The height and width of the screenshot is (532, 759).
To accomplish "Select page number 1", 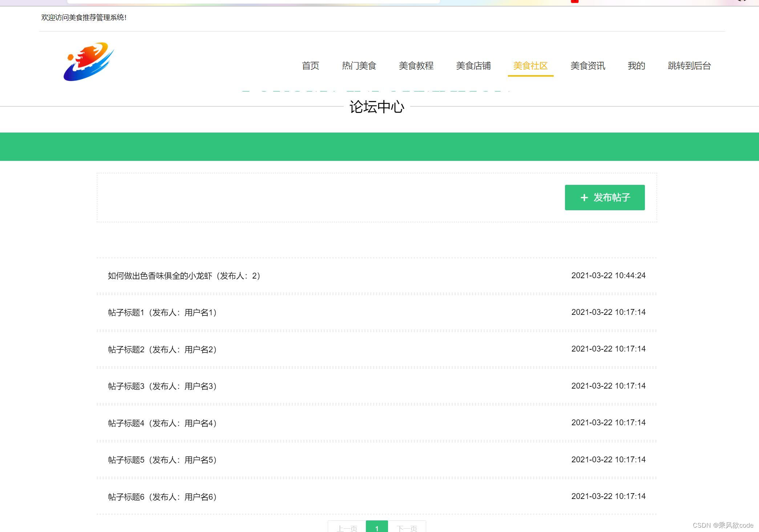I will coord(378,528).
